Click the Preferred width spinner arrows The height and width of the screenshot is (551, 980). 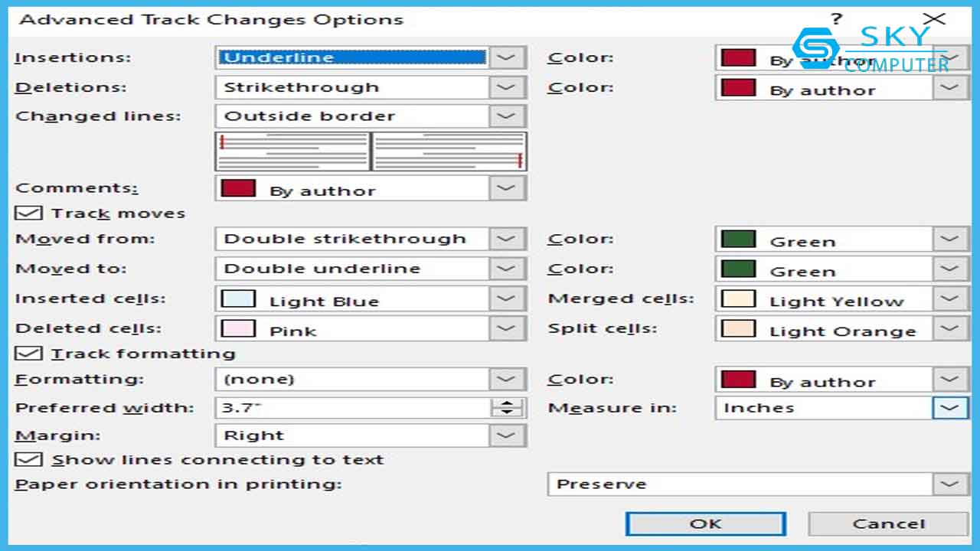(x=506, y=408)
